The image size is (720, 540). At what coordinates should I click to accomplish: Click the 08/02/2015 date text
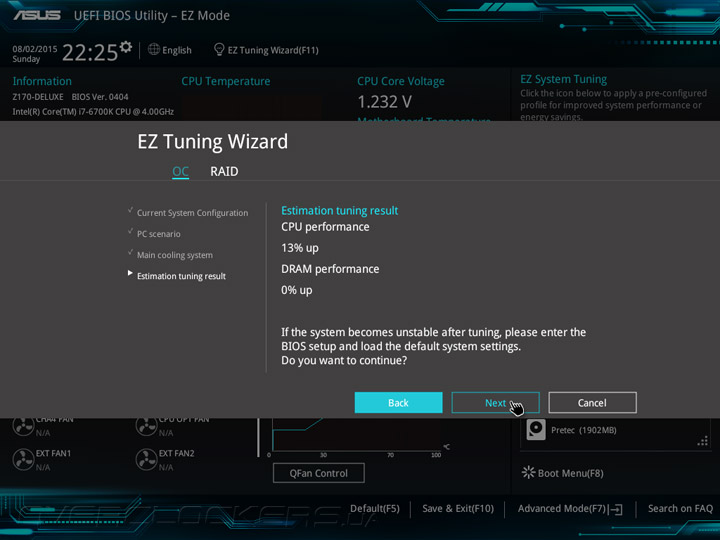pyautogui.click(x=34, y=49)
